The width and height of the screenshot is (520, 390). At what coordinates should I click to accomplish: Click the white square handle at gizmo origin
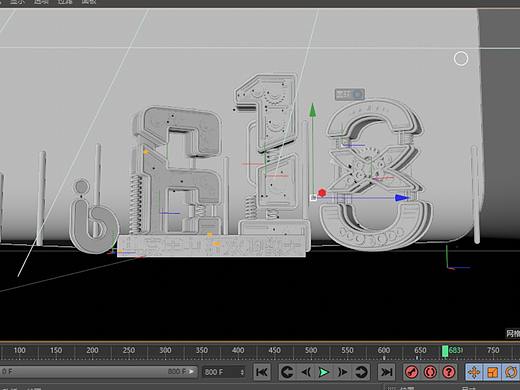[x=313, y=198]
